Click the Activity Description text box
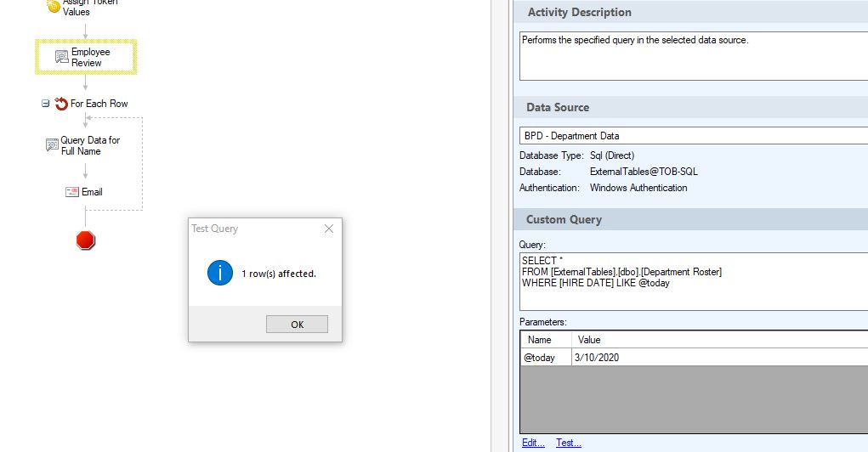The width and height of the screenshot is (868, 452). [x=694, y=56]
